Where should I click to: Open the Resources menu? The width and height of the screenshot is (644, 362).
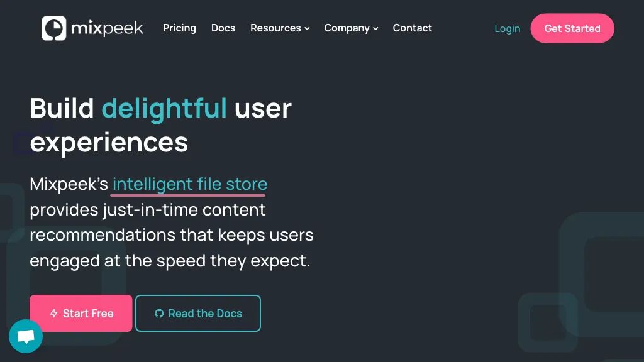click(275, 28)
